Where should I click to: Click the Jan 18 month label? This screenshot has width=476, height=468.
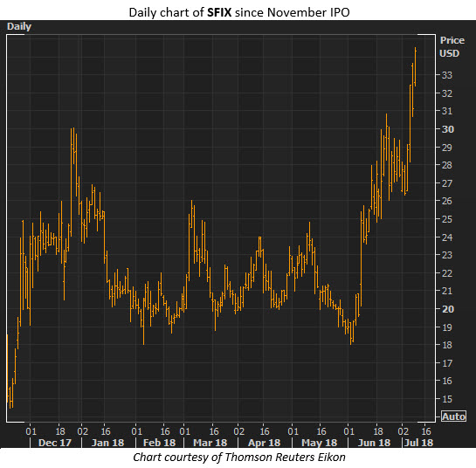tap(107, 443)
